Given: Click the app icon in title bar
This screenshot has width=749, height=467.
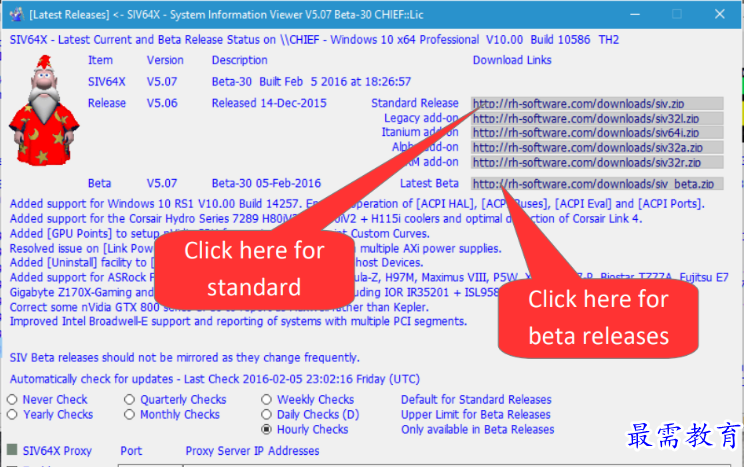Looking at the screenshot, I should (x=17, y=14).
